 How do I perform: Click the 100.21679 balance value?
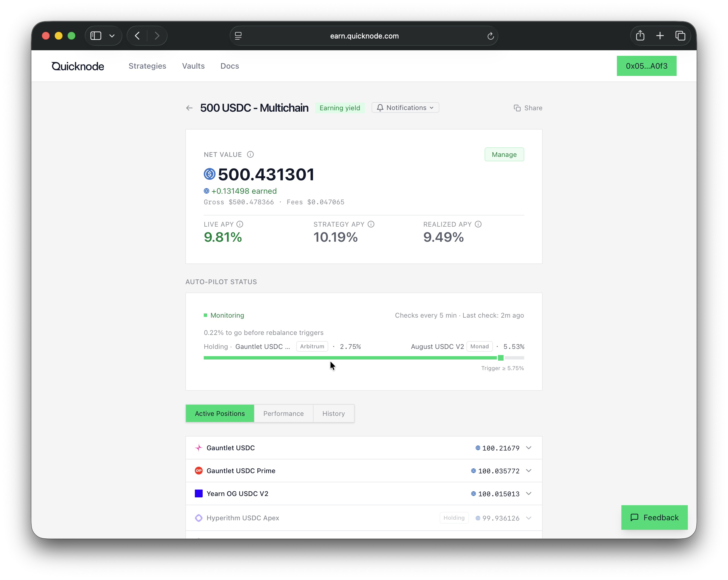[x=501, y=448]
